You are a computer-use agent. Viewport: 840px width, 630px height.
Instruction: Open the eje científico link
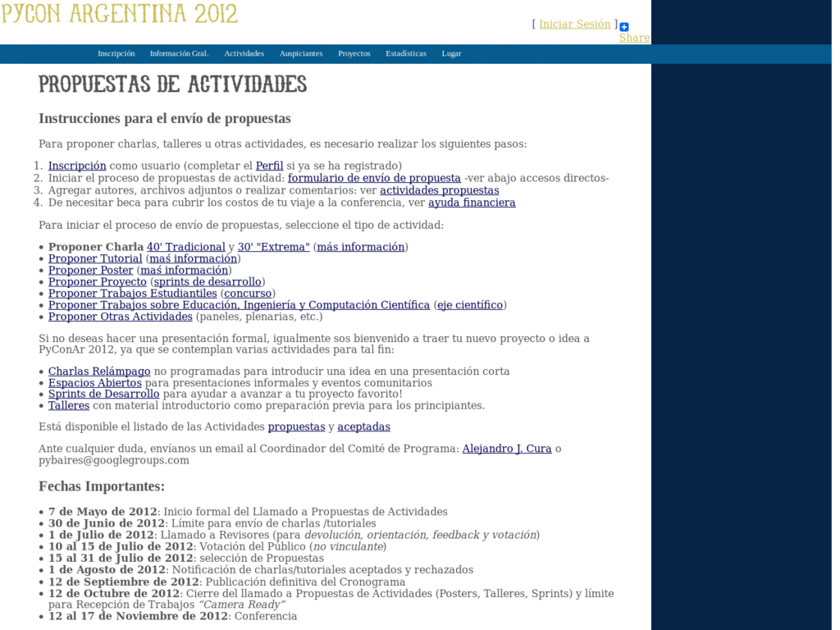[470, 305]
